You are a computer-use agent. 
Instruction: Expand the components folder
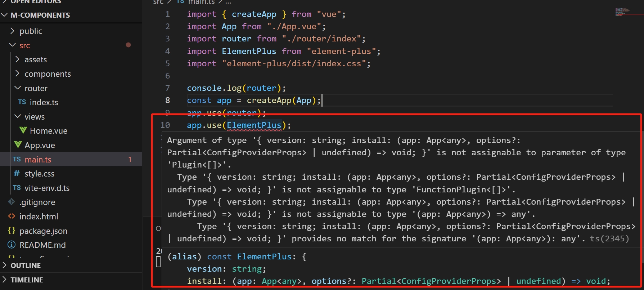tap(48, 74)
